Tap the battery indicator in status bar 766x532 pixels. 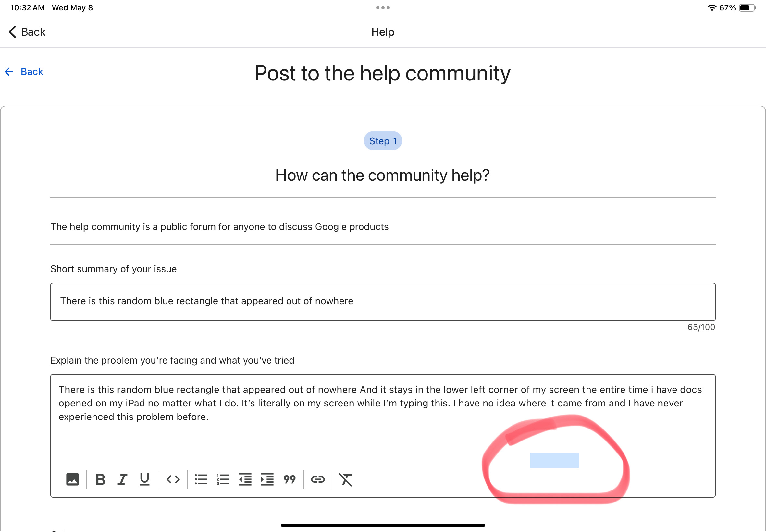(747, 8)
